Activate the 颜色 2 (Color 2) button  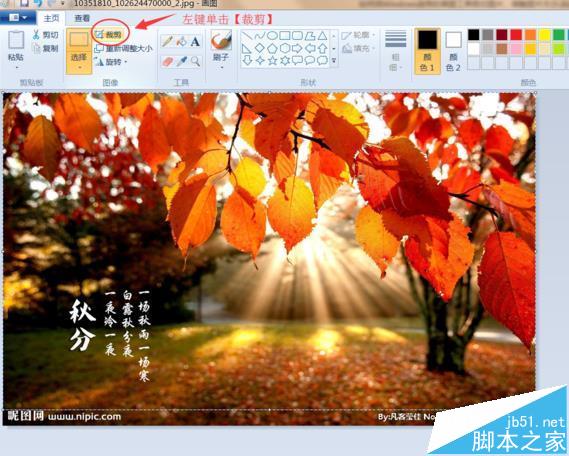coord(453,51)
